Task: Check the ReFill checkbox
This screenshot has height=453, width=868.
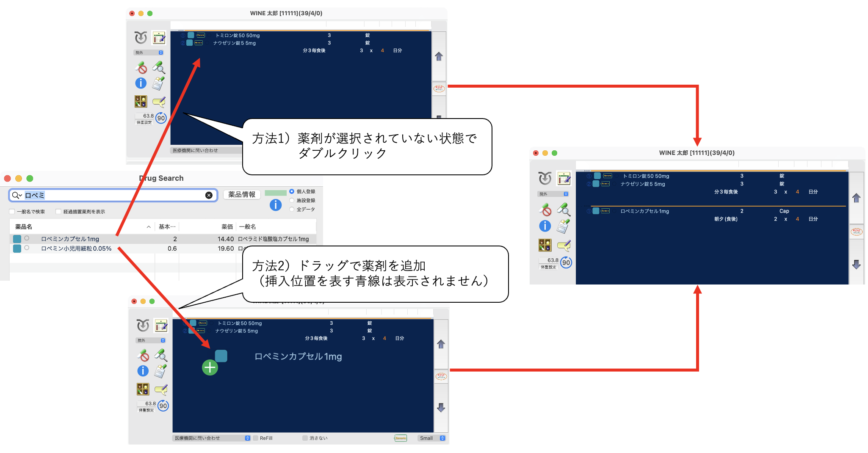Action: click(x=256, y=438)
